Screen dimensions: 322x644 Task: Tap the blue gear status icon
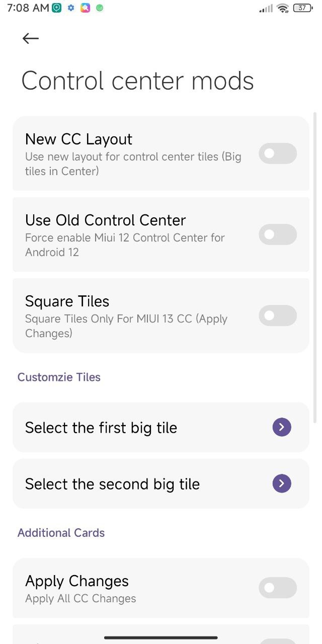click(x=71, y=8)
